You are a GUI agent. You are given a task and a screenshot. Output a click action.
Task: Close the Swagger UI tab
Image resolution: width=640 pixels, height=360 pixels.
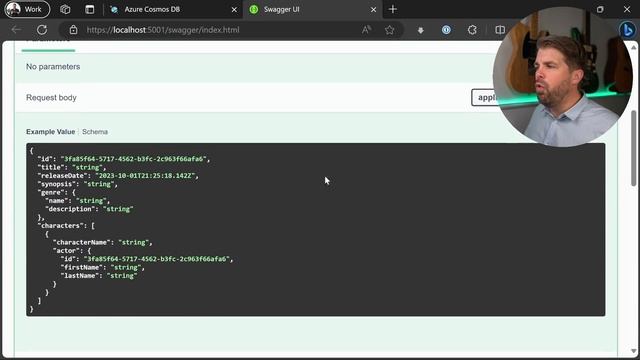[x=373, y=9]
